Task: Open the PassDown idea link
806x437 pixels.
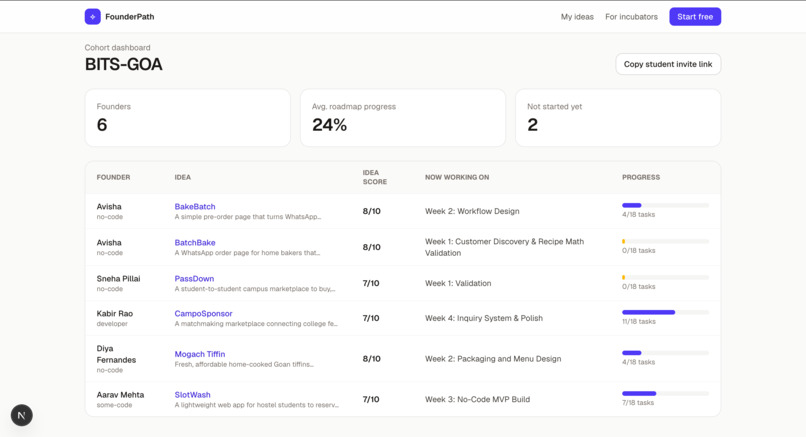Action: click(194, 278)
